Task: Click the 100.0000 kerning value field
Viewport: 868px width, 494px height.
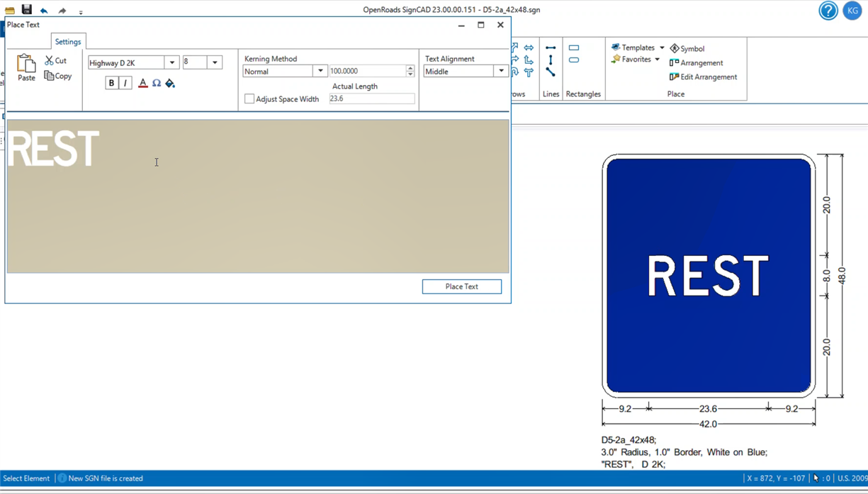Action: [367, 71]
